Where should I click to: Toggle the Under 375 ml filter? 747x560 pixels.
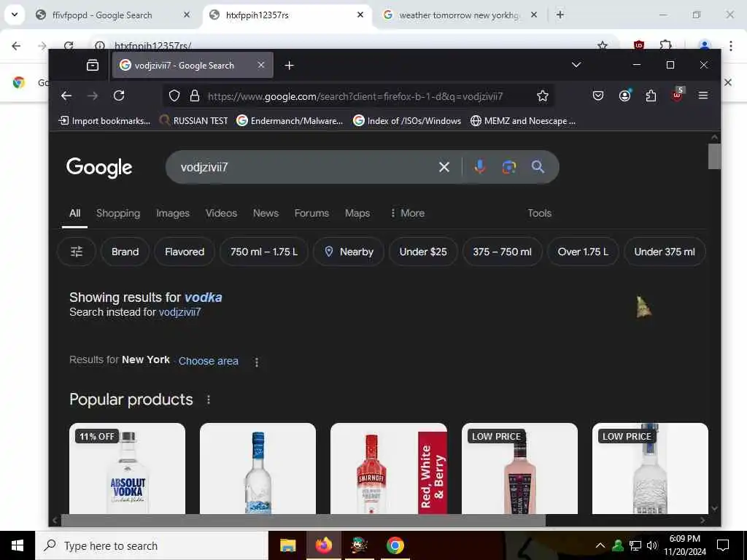coord(664,252)
